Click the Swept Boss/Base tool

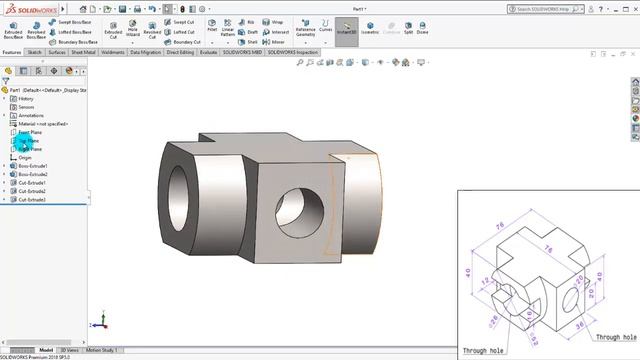click(x=70, y=22)
